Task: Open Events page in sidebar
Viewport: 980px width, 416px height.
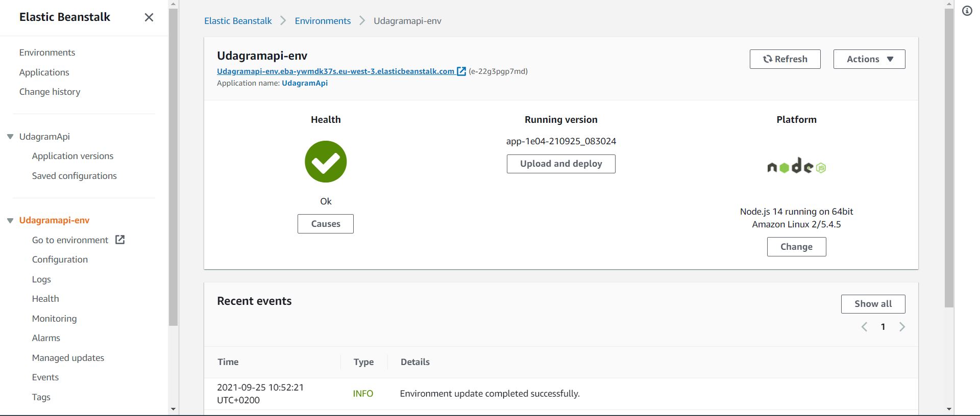Action: [45, 377]
